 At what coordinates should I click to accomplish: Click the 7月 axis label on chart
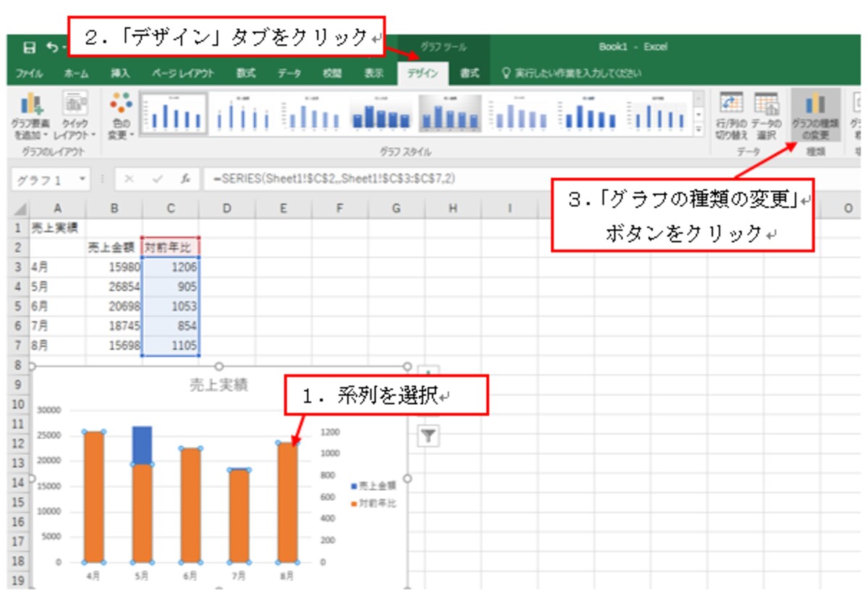point(239,576)
